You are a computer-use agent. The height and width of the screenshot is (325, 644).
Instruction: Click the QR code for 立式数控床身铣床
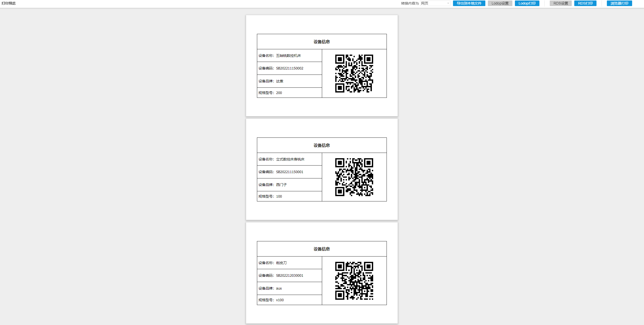tap(354, 177)
